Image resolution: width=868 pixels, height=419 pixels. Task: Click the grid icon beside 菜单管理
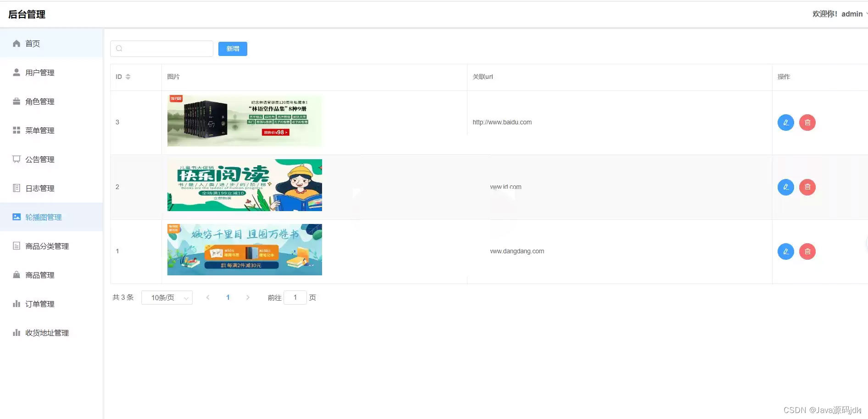(x=17, y=130)
